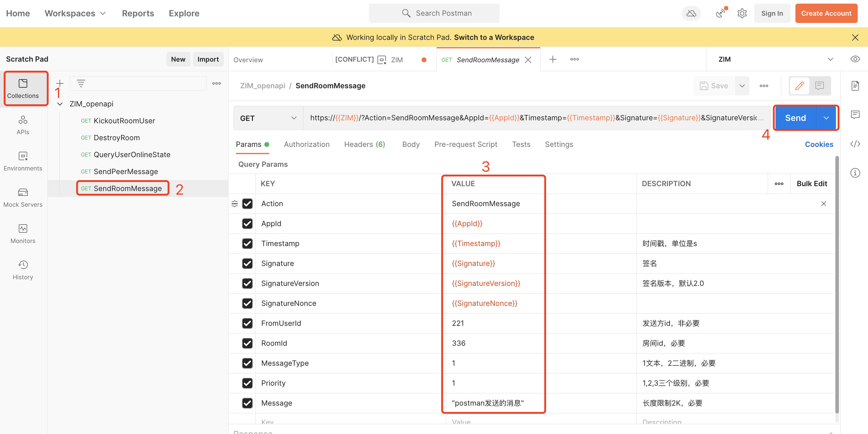868x434 pixels.
Task: Open the Code snippet icon in right sidebar
Action: 855,144
